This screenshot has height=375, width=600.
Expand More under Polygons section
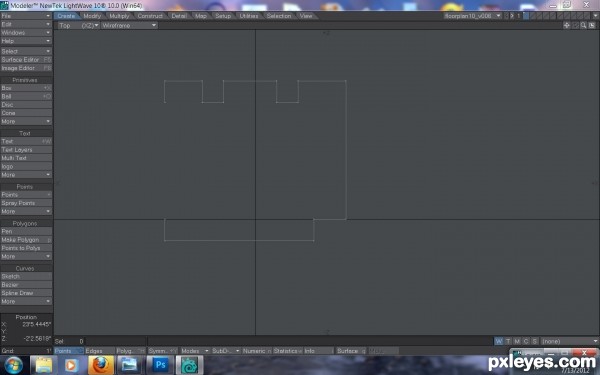click(x=26, y=256)
